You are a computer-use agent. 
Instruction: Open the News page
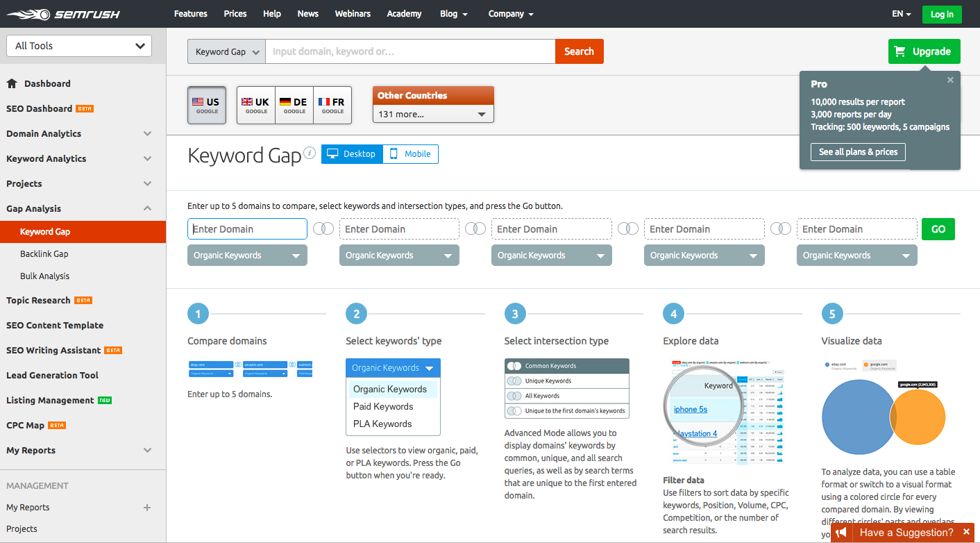click(x=308, y=14)
